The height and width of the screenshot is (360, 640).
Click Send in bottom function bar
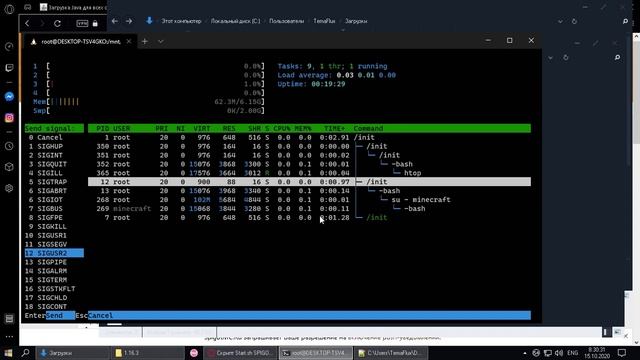point(54,316)
